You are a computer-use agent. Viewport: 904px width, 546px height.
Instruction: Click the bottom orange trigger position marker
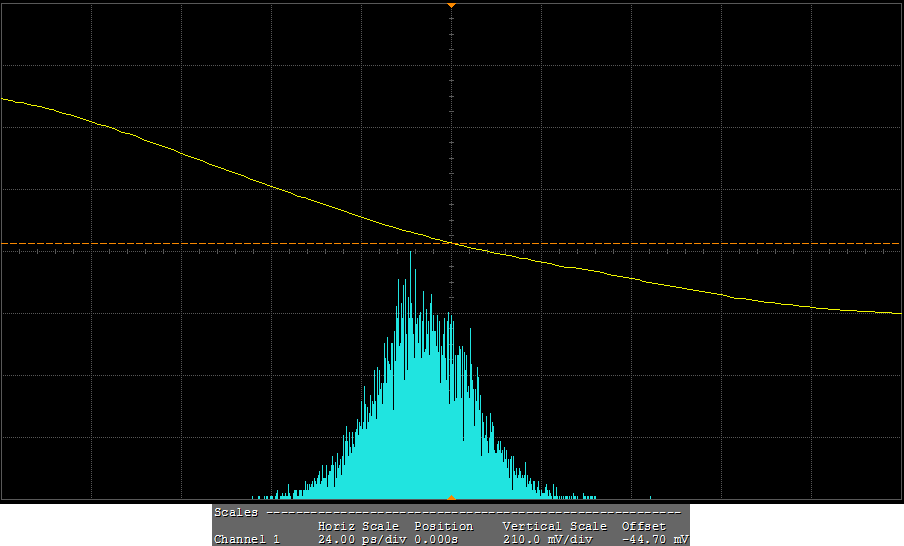click(x=451, y=497)
